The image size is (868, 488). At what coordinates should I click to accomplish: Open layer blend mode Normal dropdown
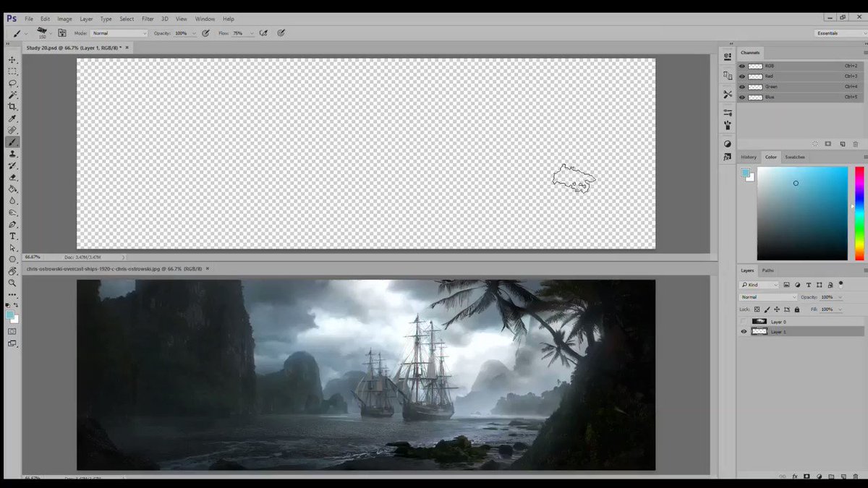(x=768, y=297)
